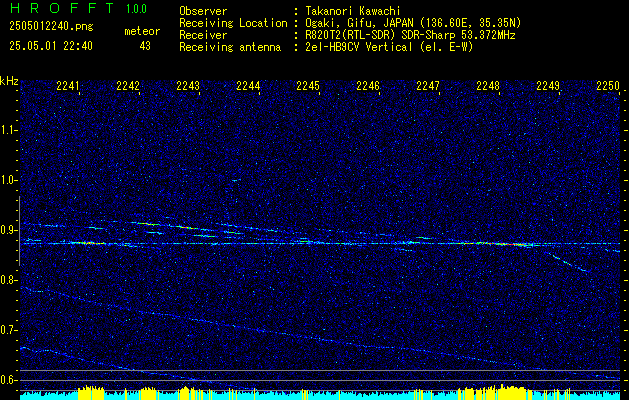Viewport: 629px width, 400px height.
Task: Click file name 2505012240.png
Action: pyautogui.click(x=51, y=27)
